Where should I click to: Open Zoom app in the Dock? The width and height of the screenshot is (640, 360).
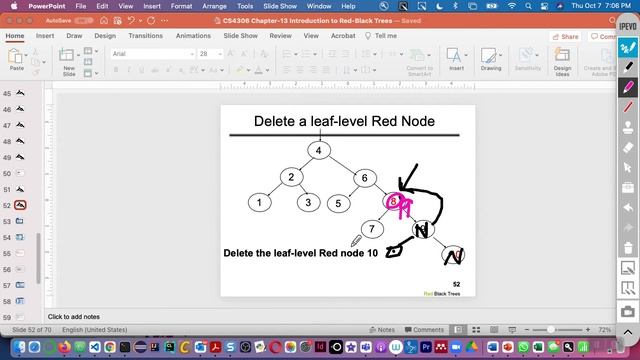[457, 347]
